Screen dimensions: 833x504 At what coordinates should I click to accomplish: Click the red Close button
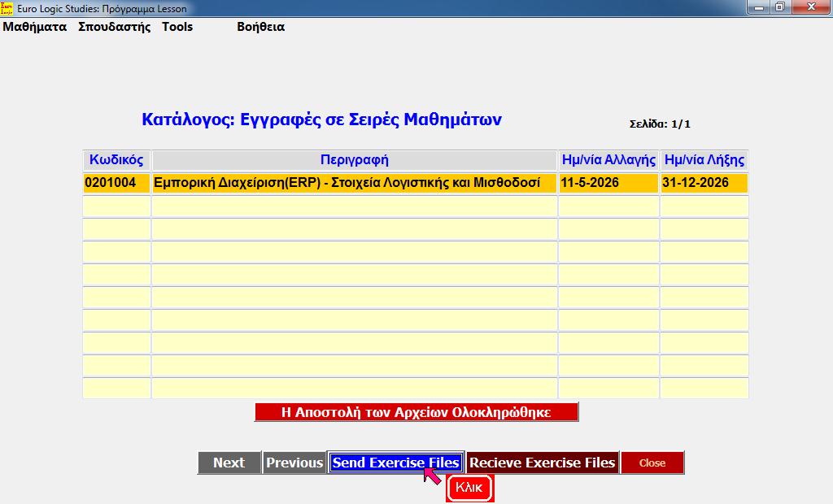point(652,463)
